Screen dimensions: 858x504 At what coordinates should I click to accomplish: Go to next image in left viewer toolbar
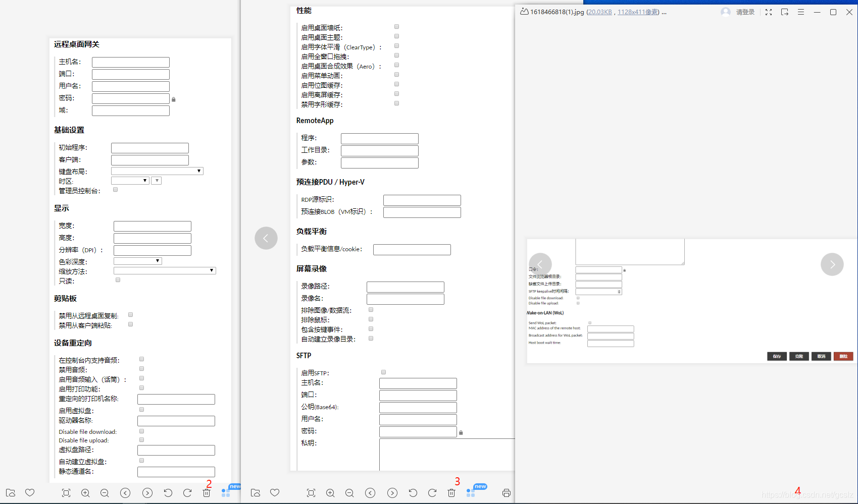tap(147, 493)
